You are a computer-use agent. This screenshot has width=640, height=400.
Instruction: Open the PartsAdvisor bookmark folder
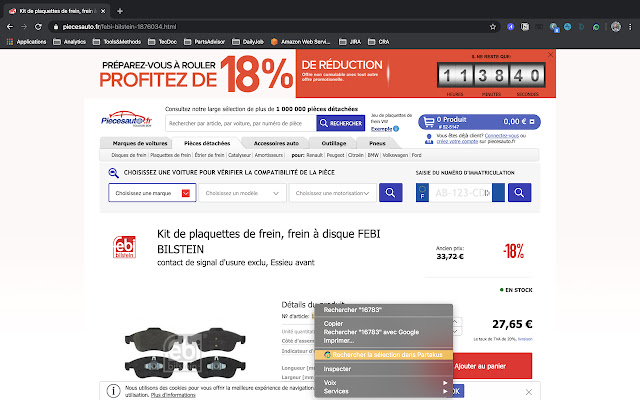(x=204, y=42)
